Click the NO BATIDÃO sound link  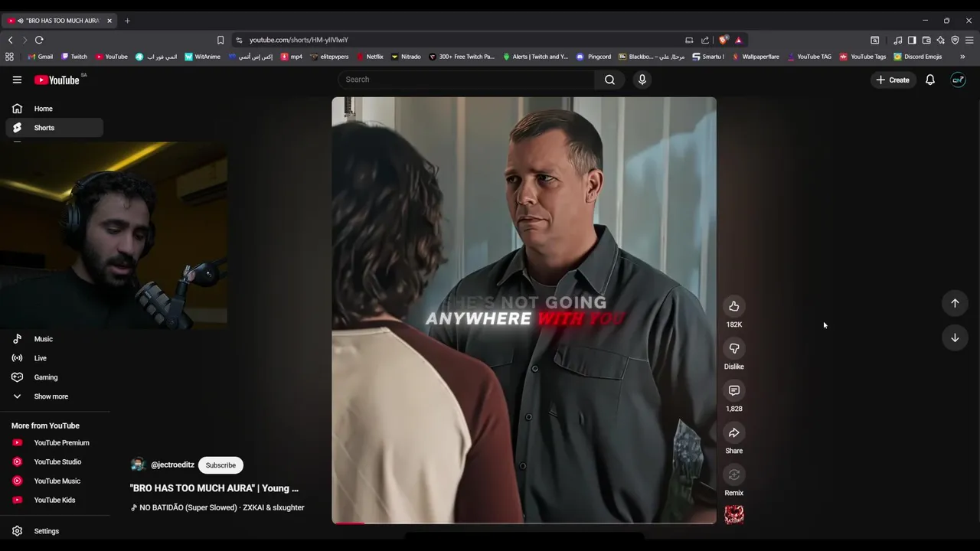point(218,507)
